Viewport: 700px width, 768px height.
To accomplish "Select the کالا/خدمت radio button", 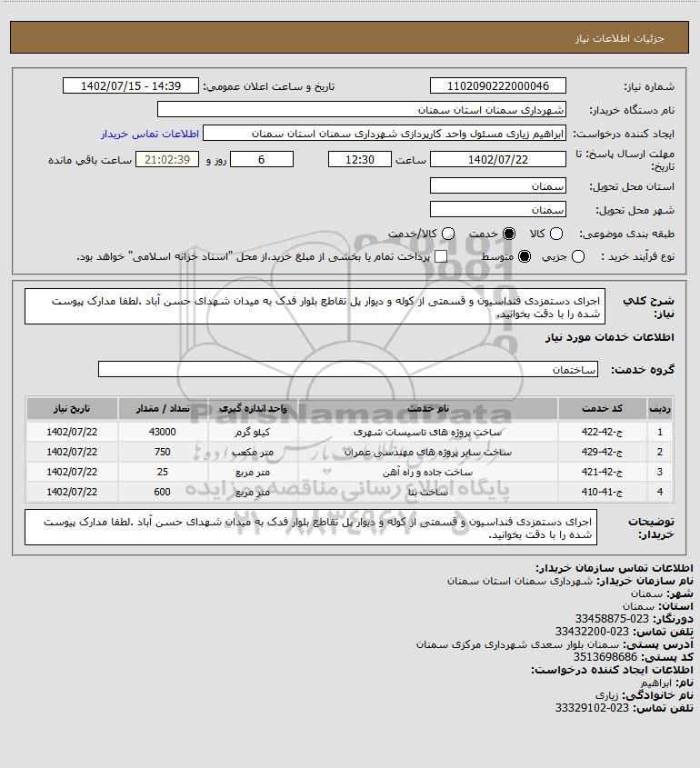I will (447, 234).
